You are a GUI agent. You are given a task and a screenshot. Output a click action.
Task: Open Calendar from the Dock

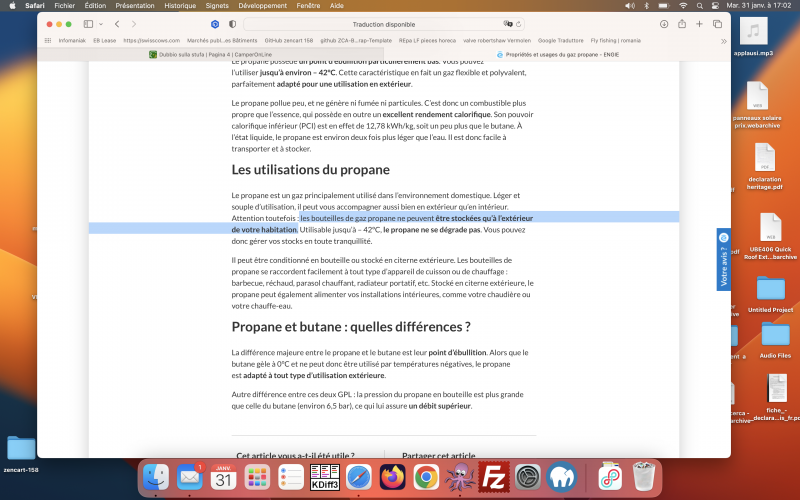tap(223, 478)
